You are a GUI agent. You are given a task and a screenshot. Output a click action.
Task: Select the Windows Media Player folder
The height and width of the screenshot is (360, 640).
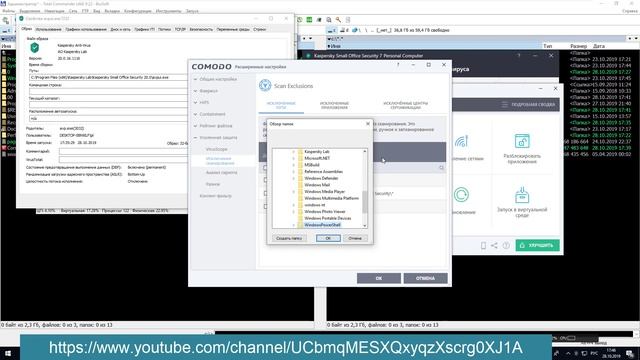click(x=324, y=191)
